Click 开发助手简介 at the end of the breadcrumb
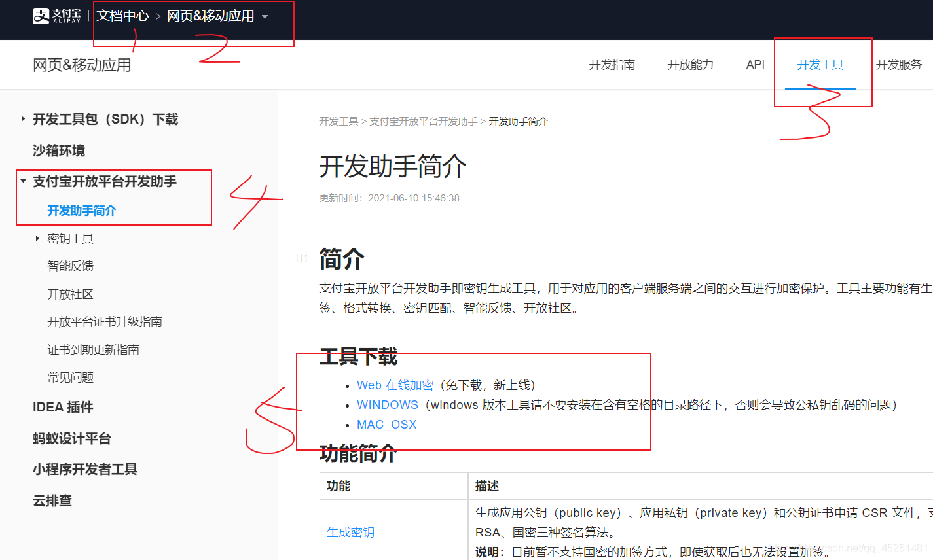933x560 pixels. [x=518, y=122]
